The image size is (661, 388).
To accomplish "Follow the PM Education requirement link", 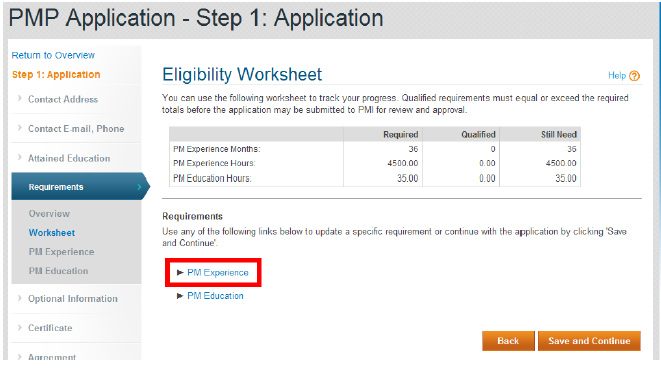I will pos(215,296).
